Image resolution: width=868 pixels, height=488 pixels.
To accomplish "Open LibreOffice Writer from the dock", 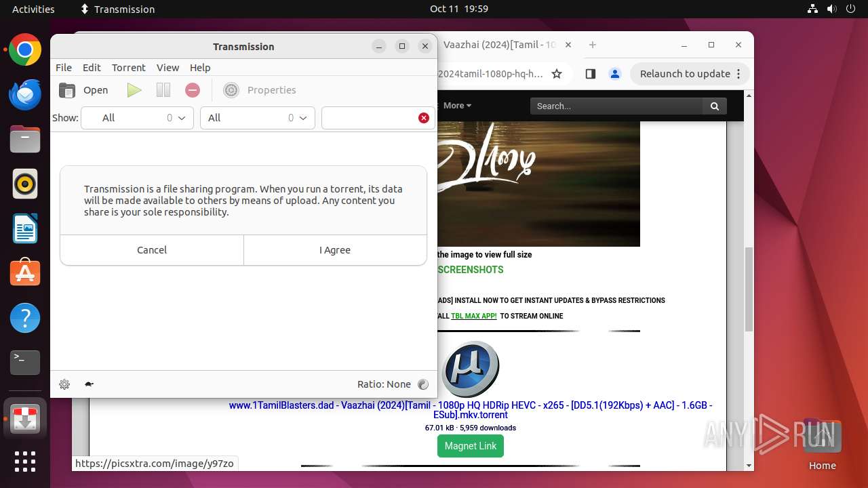I will click(x=25, y=228).
